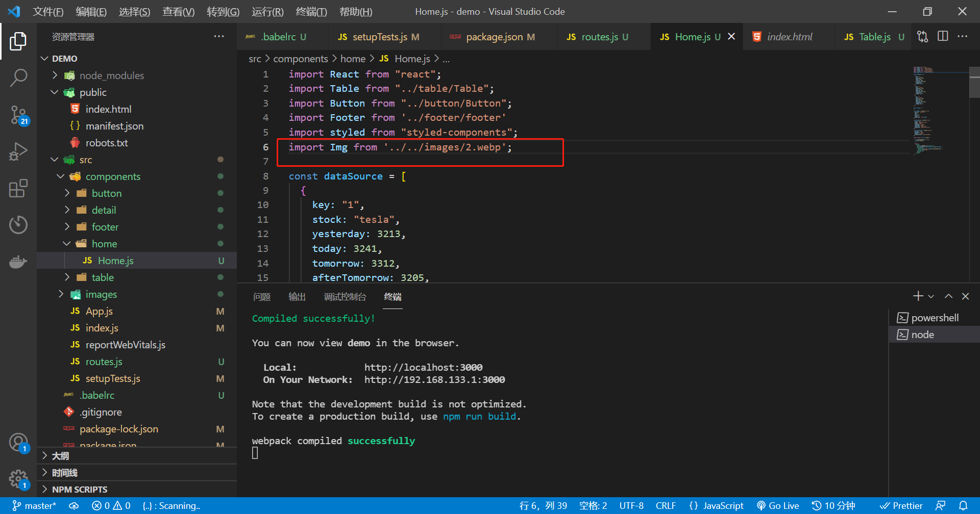Image resolution: width=980 pixels, height=514 pixels.
Task: Open the 编辑(E) menu
Action: (91, 11)
